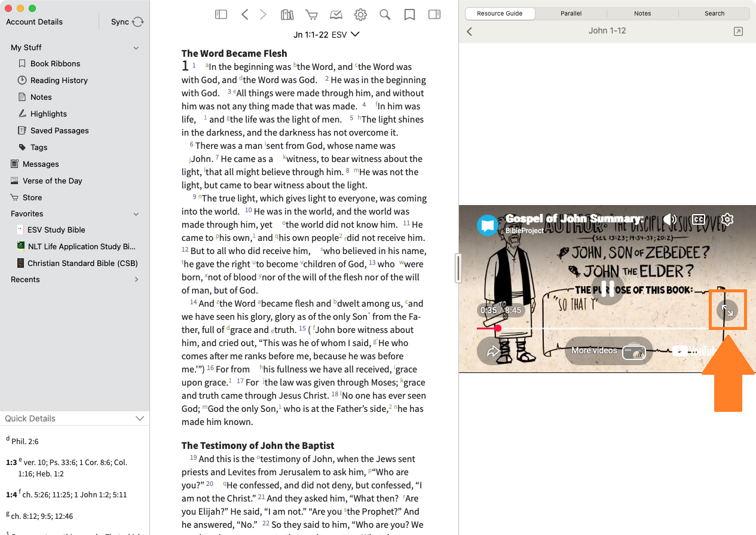The width and height of the screenshot is (756, 535).
Task: Go back in the Resource Guide pane
Action: [x=470, y=31]
